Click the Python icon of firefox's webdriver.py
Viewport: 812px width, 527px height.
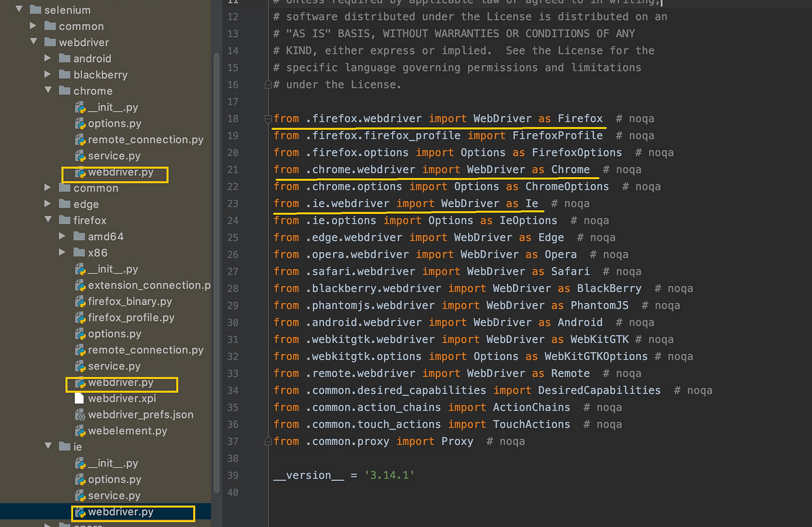click(x=81, y=383)
